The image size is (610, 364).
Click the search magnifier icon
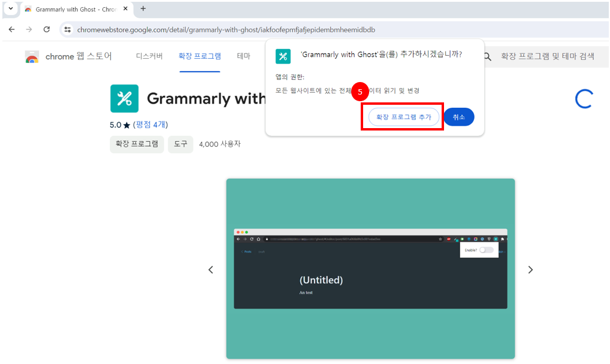(487, 57)
